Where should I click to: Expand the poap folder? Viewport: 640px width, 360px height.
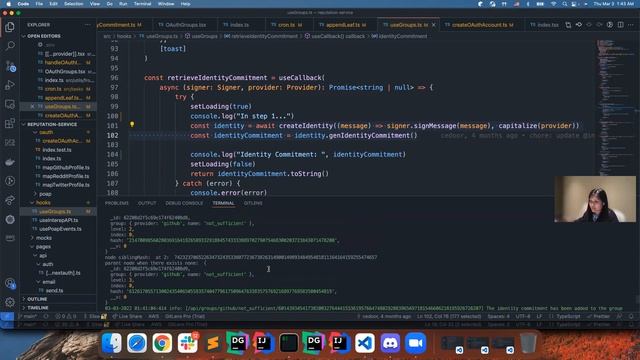[x=45, y=194]
